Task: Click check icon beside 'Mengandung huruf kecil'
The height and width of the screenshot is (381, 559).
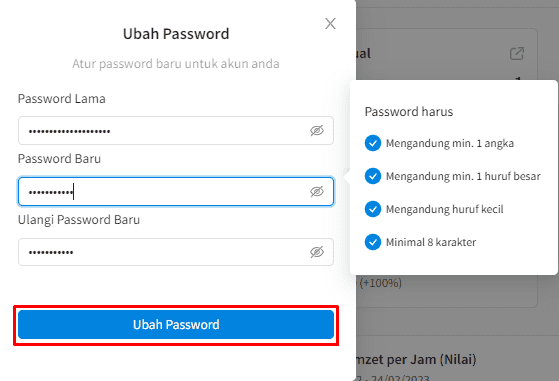Action: pos(373,209)
